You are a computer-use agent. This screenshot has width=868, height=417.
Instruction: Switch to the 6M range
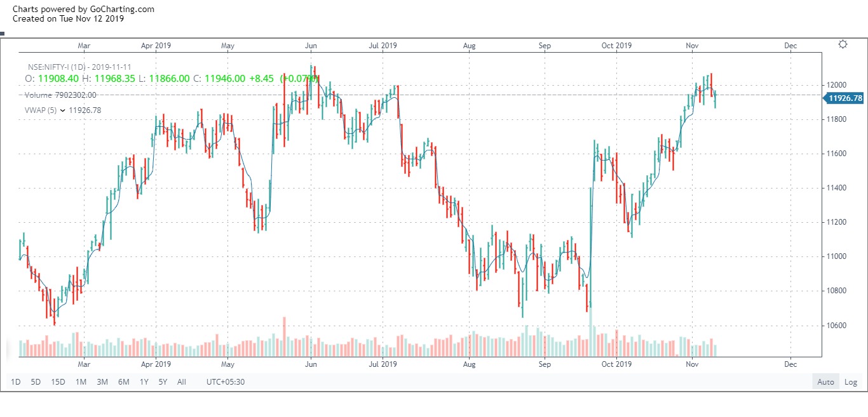(x=123, y=381)
